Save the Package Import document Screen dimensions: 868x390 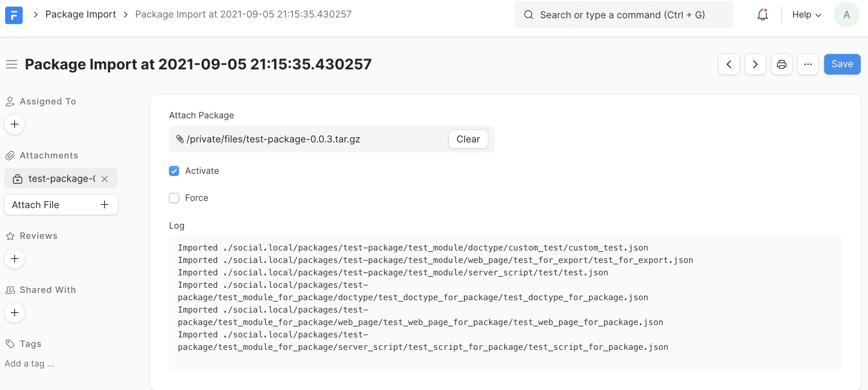tap(842, 64)
